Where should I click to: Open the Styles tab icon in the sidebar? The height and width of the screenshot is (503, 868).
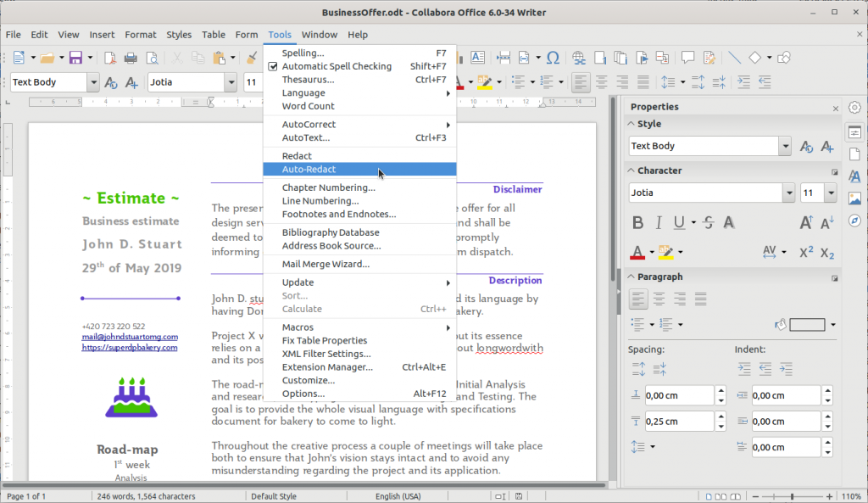coord(854,176)
